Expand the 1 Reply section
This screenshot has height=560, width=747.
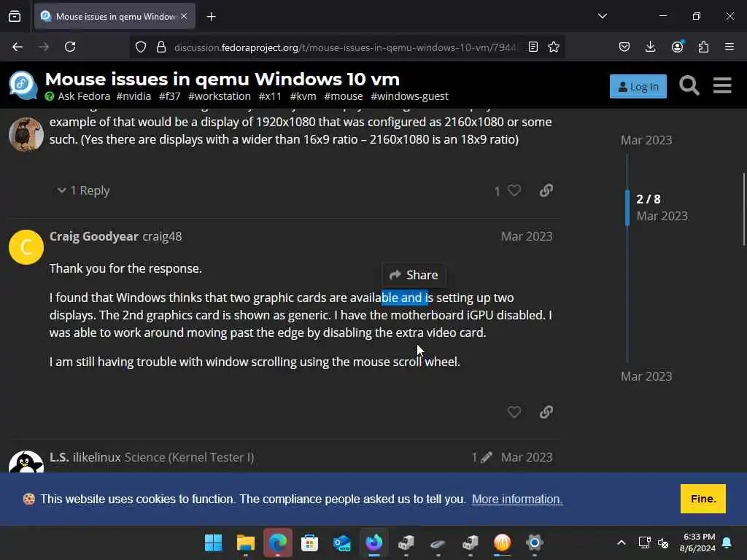click(83, 190)
